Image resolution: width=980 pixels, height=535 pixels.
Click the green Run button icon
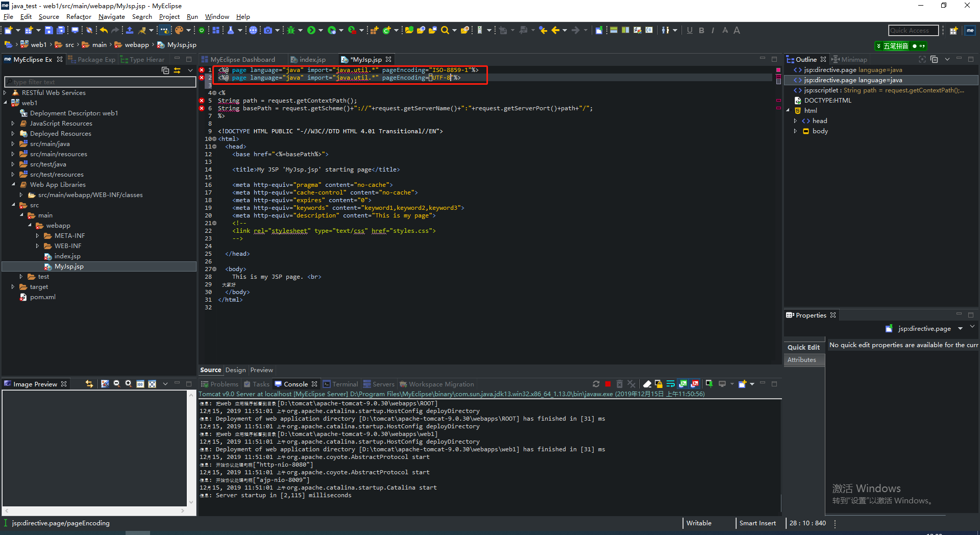311,31
